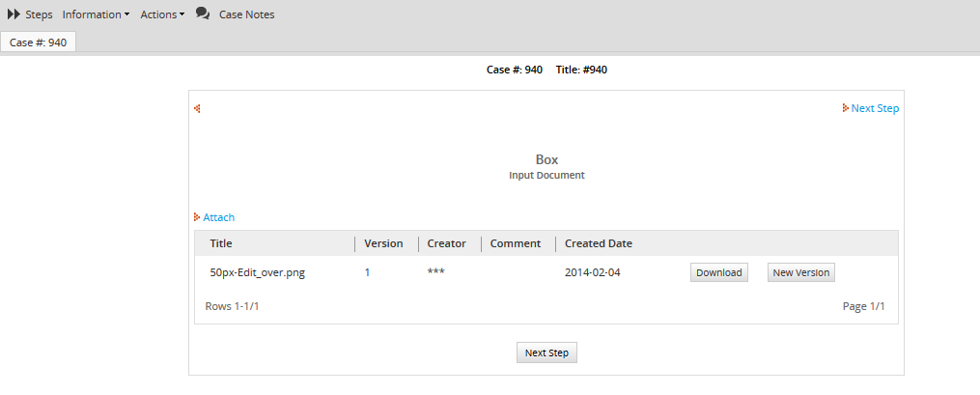Sort by the Version column header
The image size is (980, 395).
coord(383,243)
